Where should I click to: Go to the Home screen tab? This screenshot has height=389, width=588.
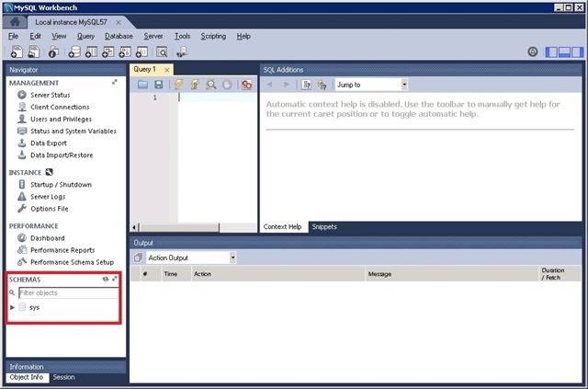tap(15, 22)
